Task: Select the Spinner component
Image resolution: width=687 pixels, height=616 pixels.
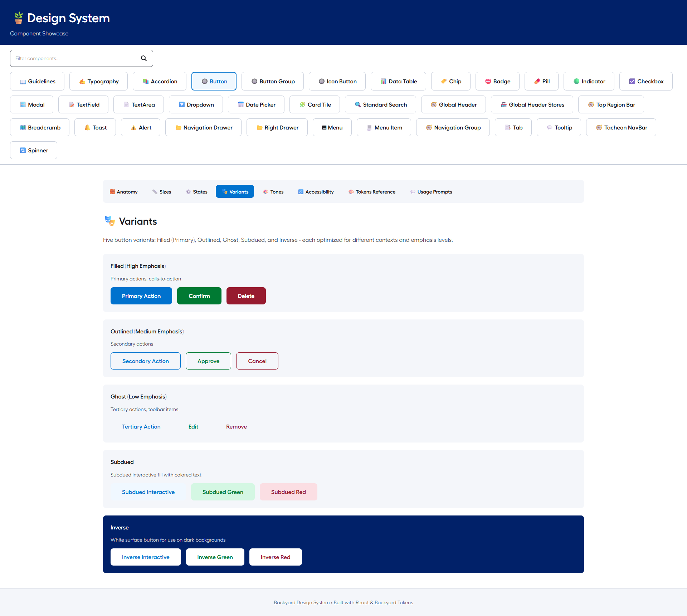Action: coord(34,150)
